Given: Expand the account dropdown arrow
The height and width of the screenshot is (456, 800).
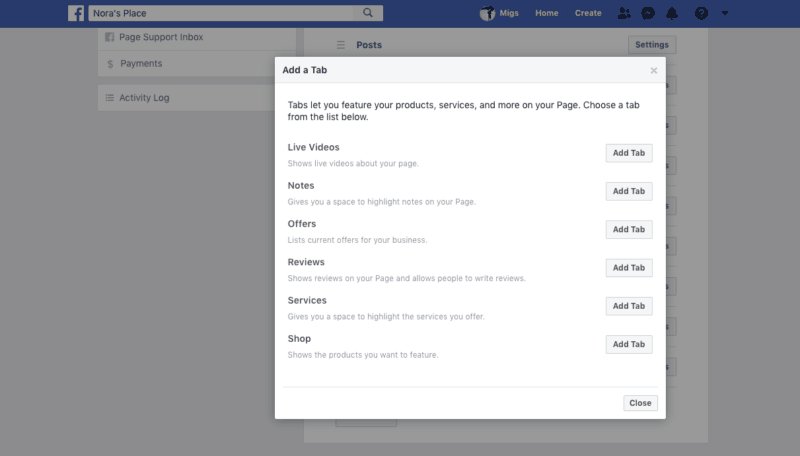Looking at the screenshot, I should pos(725,13).
